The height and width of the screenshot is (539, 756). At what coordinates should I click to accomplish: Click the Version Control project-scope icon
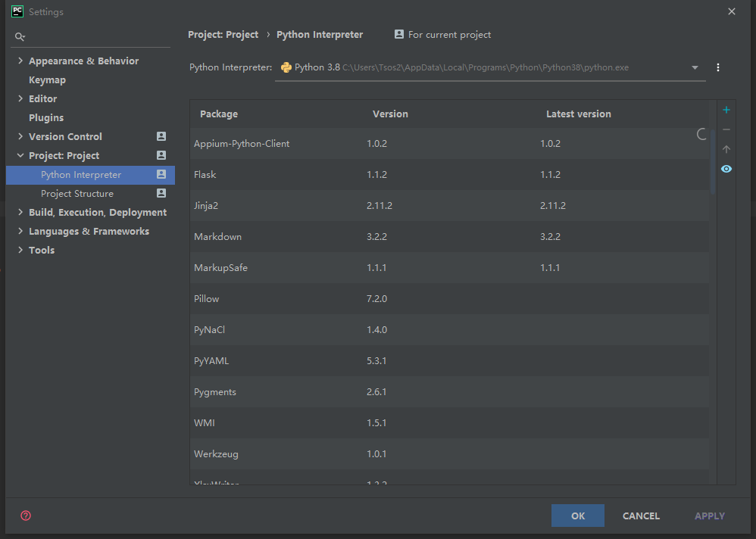coord(161,136)
